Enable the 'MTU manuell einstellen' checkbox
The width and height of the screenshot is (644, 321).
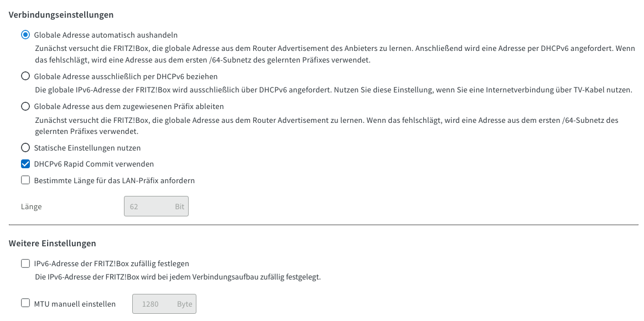pos(25,303)
